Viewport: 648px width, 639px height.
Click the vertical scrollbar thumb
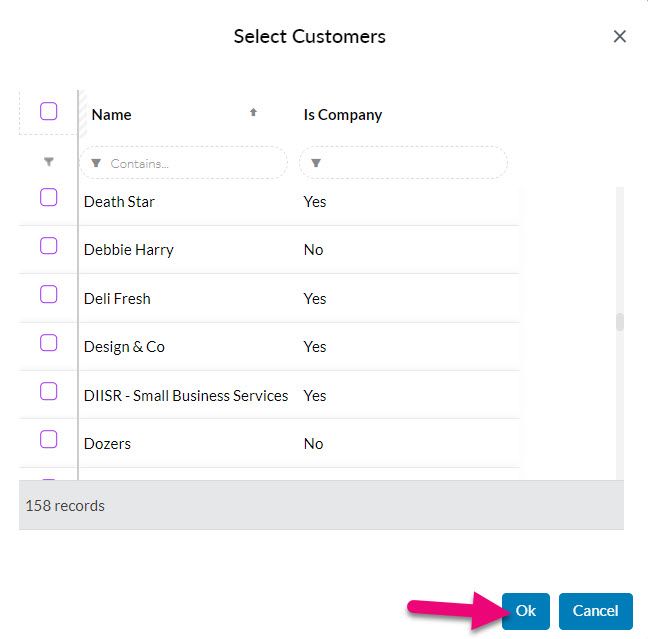[620, 322]
